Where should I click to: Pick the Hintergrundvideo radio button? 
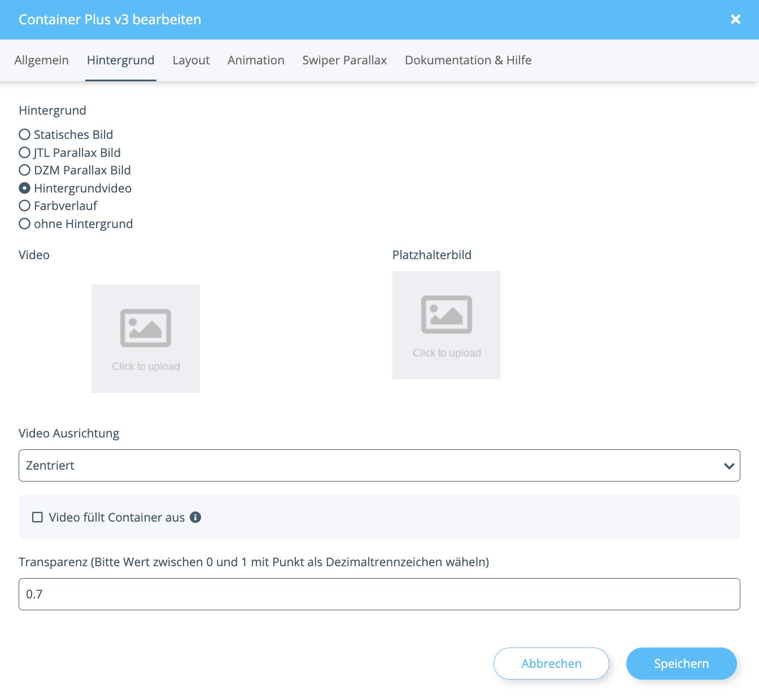coord(25,188)
